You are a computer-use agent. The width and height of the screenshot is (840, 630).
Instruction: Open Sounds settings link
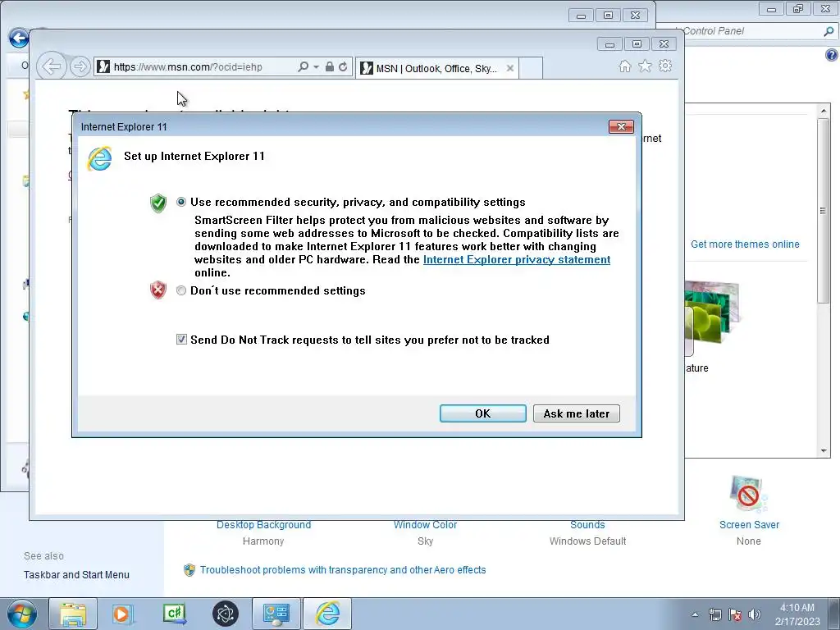coord(587,525)
